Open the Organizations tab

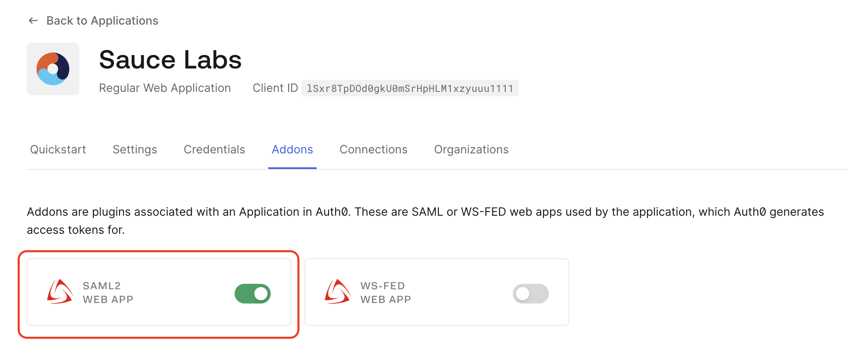click(x=471, y=150)
